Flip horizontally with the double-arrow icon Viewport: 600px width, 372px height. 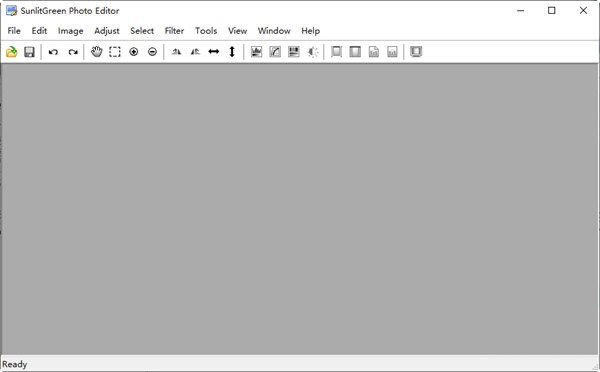pyautogui.click(x=214, y=52)
